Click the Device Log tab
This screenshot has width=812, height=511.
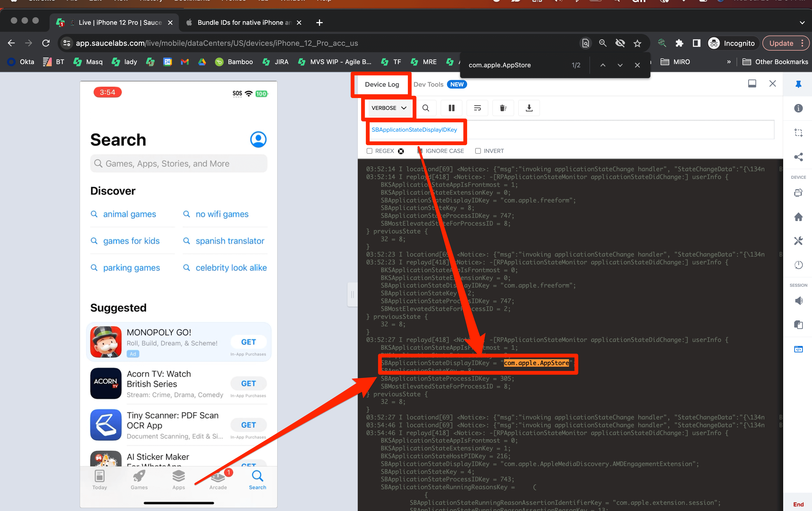[382, 84]
